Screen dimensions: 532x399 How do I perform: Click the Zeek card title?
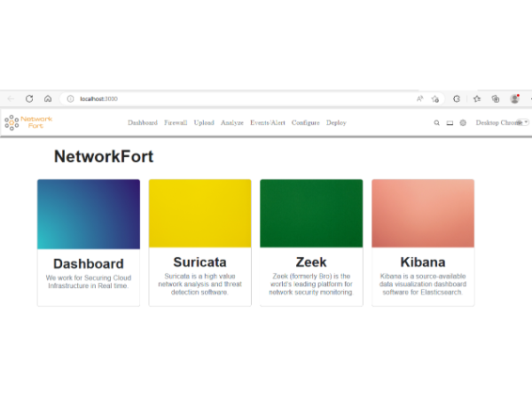click(311, 262)
